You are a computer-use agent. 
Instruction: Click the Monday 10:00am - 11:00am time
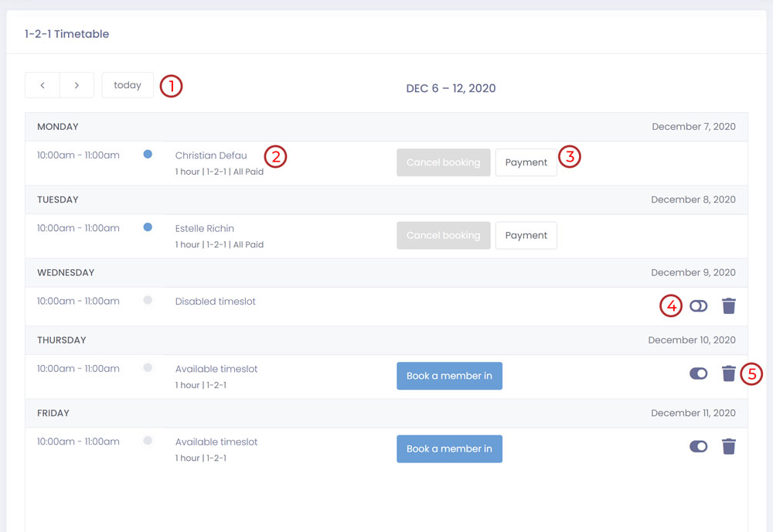tap(78, 155)
